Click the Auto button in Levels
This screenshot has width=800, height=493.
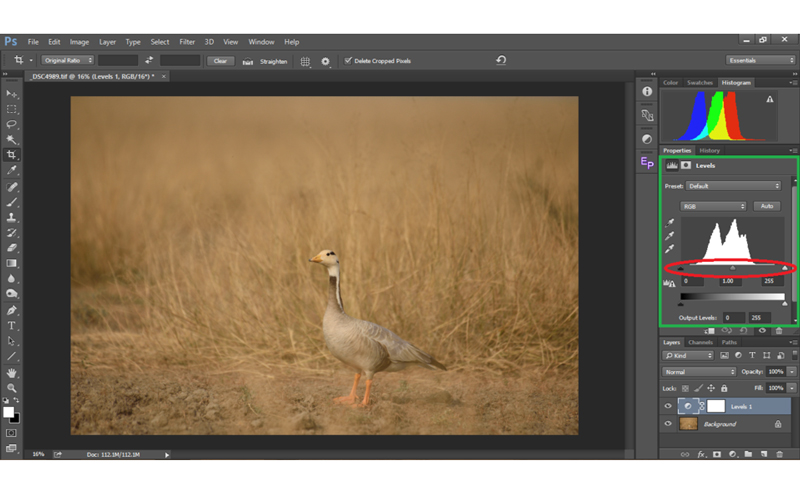[767, 206]
